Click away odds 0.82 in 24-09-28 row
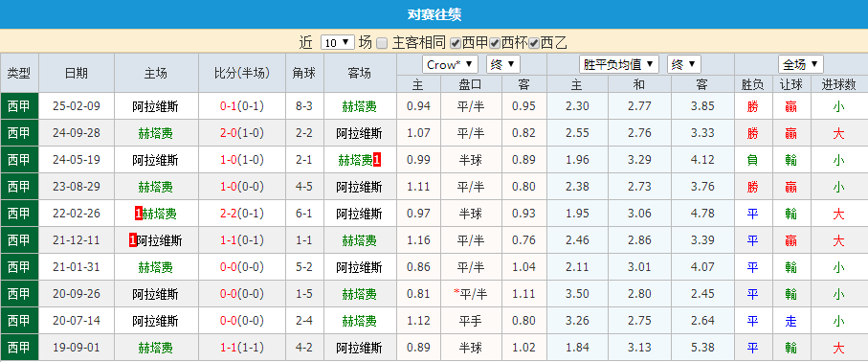The width and height of the screenshot is (868, 362). click(x=523, y=133)
